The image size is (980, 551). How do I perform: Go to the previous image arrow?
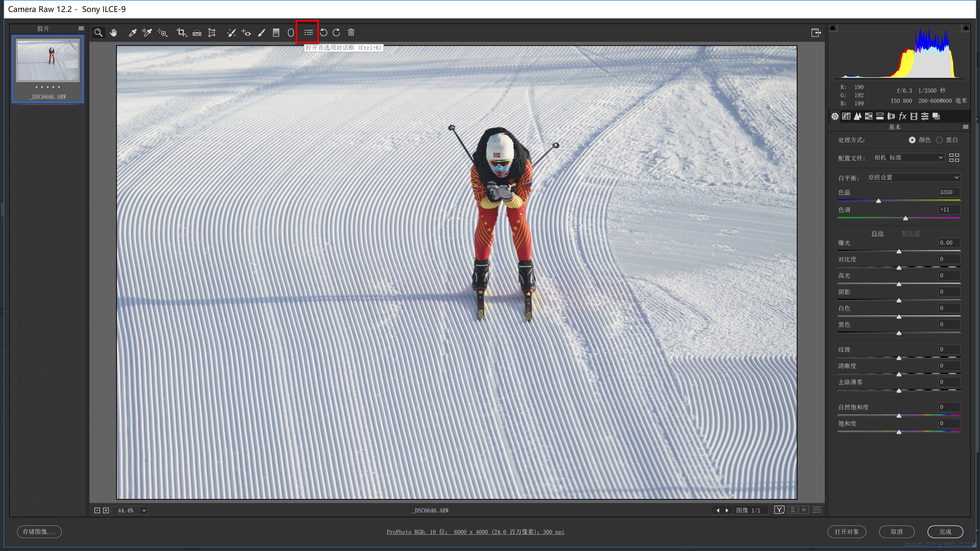(x=717, y=510)
